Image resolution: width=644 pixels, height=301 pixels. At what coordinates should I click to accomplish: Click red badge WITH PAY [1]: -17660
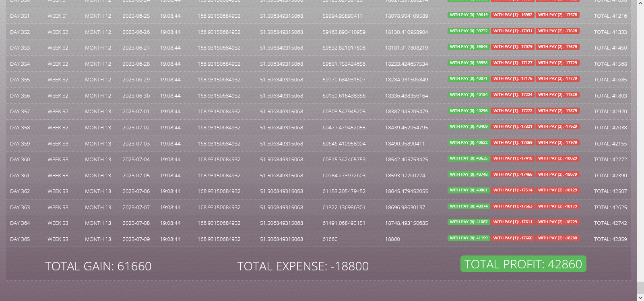click(x=513, y=238)
